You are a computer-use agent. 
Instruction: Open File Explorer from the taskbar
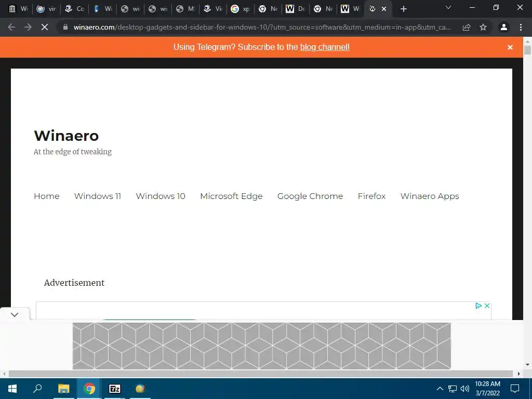63,389
